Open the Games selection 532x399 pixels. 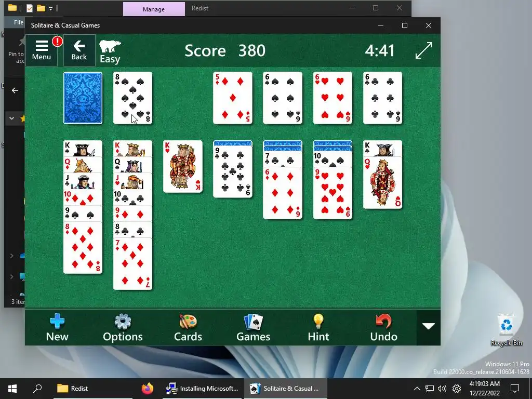click(x=253, y=327)
